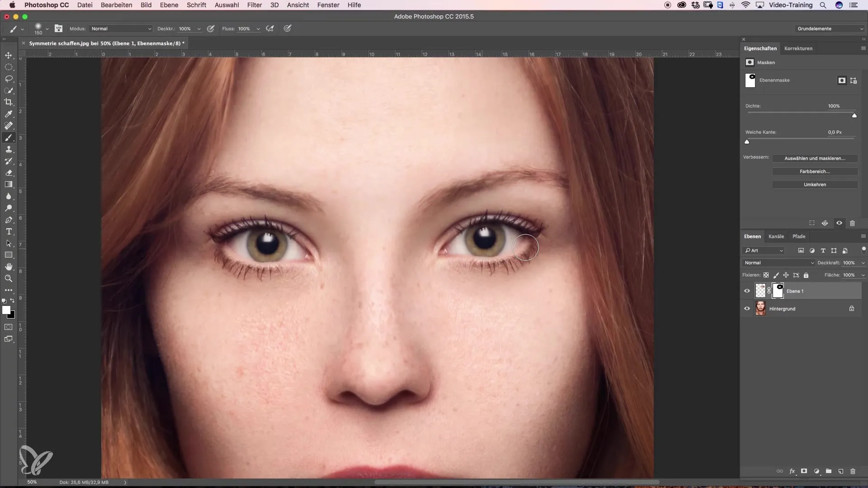Click the Dichte slider handle
Viewport: 868px width, 488px height.
854,116
